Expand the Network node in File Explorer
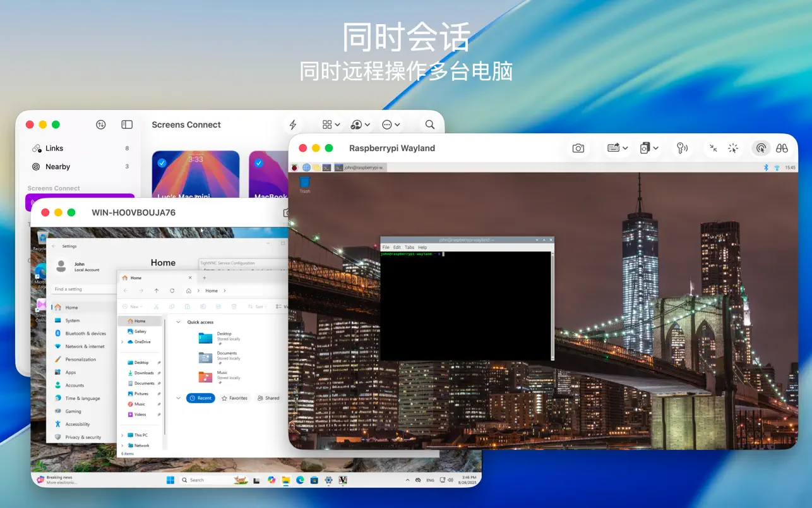The image size is (812, 508). tap(122, 445)
